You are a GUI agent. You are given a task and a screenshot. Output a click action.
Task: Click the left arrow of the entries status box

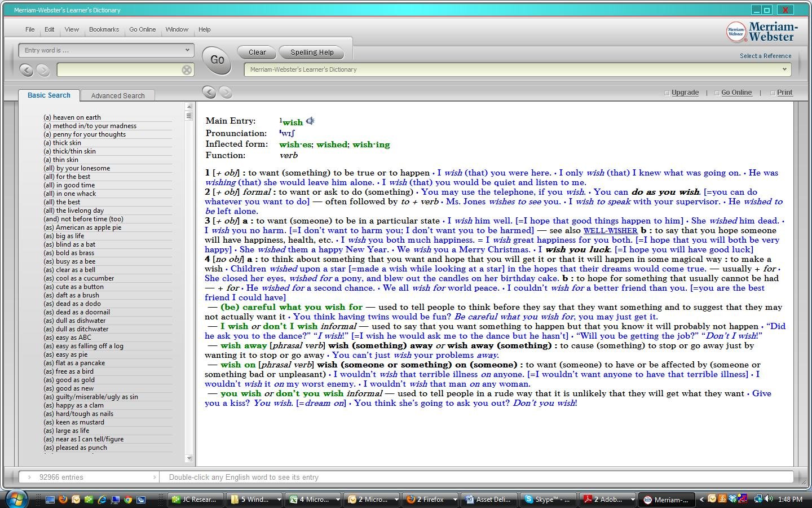[29, 478]
